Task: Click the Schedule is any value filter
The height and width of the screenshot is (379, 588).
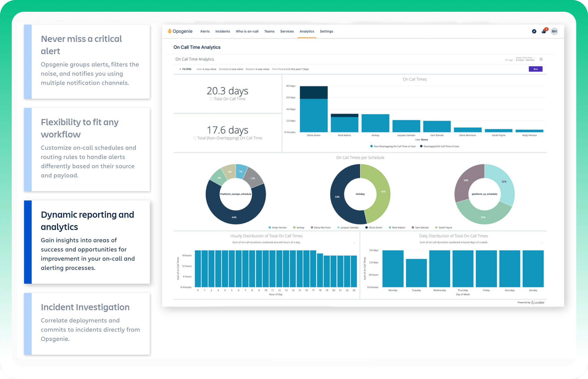Action: [x=231, y=69]
